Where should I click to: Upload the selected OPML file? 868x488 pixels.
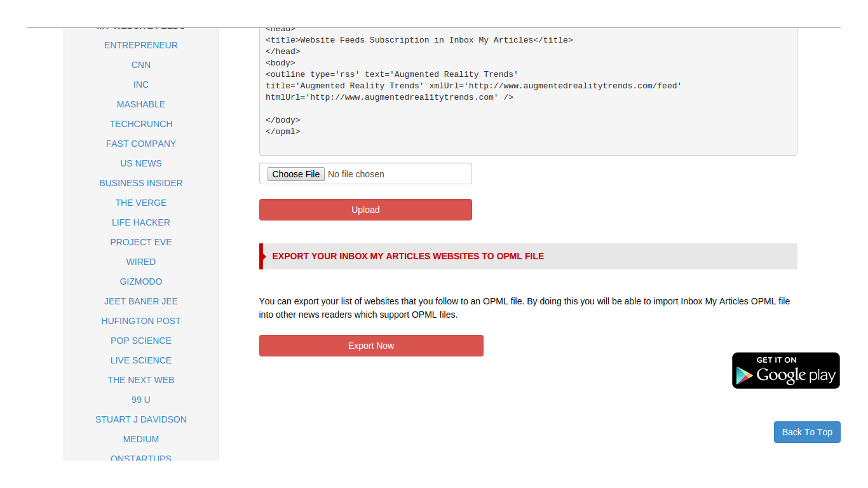coord(365,210)
